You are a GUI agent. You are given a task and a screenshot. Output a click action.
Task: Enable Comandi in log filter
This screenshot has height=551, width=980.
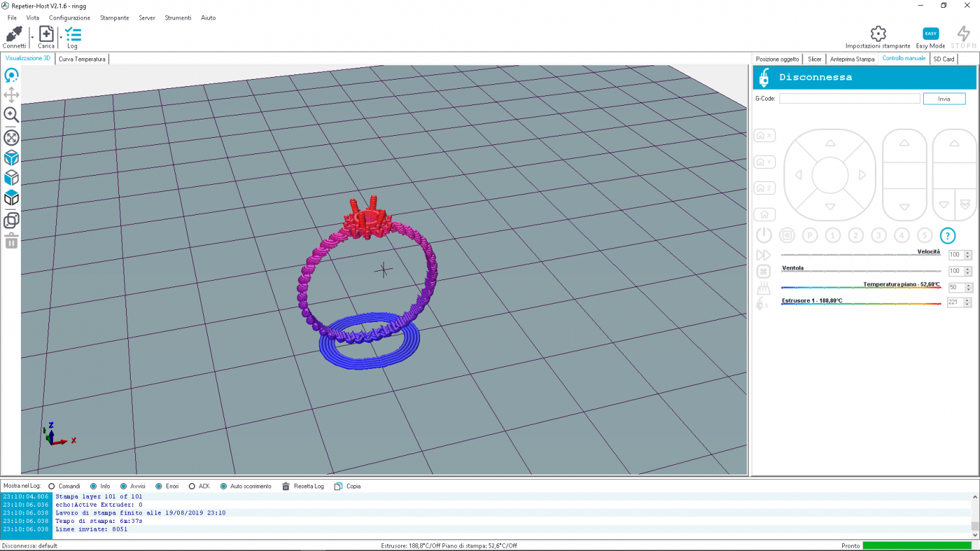[x=52, y=486]
